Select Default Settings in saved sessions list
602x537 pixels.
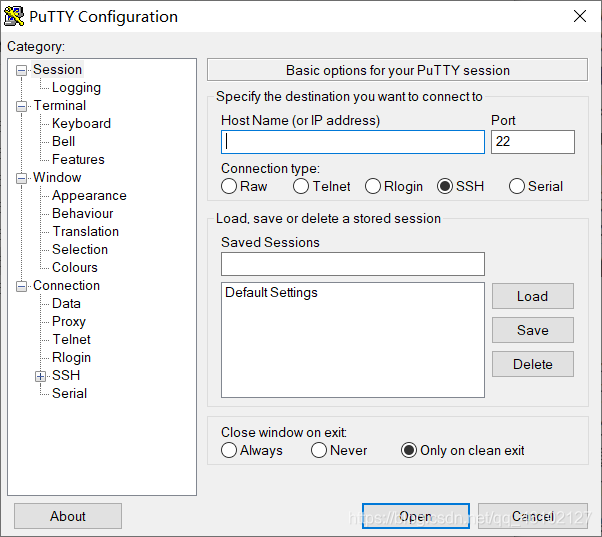pyautogui.click(x=271, y=292)
